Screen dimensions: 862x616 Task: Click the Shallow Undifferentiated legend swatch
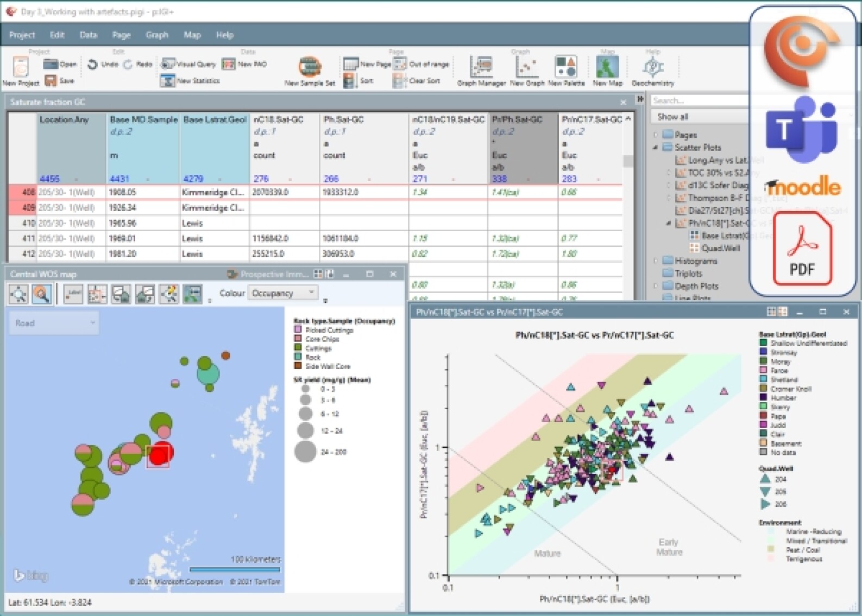[x=763, y=343]
